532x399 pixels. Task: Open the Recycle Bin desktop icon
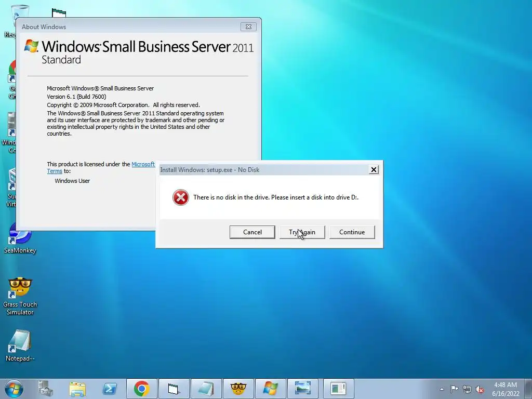[x=10, y=20]
